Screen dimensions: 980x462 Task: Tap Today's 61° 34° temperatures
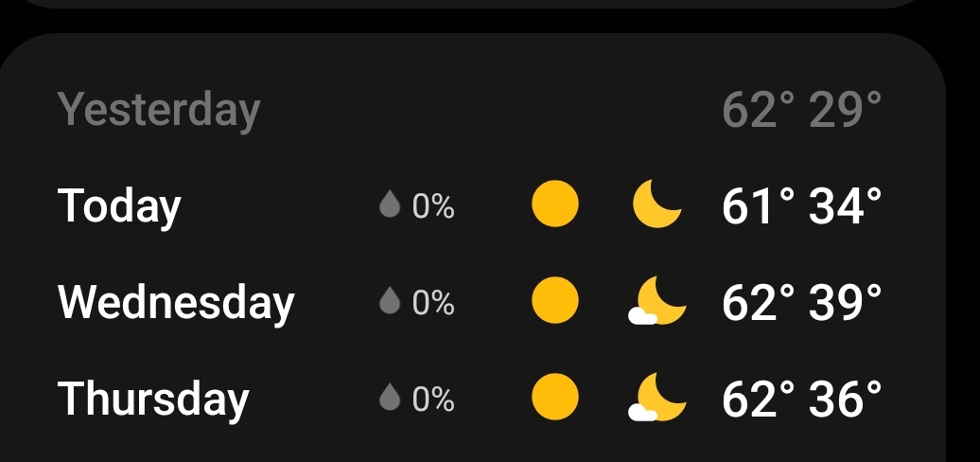pyautogui.click(x=801, y=206)
